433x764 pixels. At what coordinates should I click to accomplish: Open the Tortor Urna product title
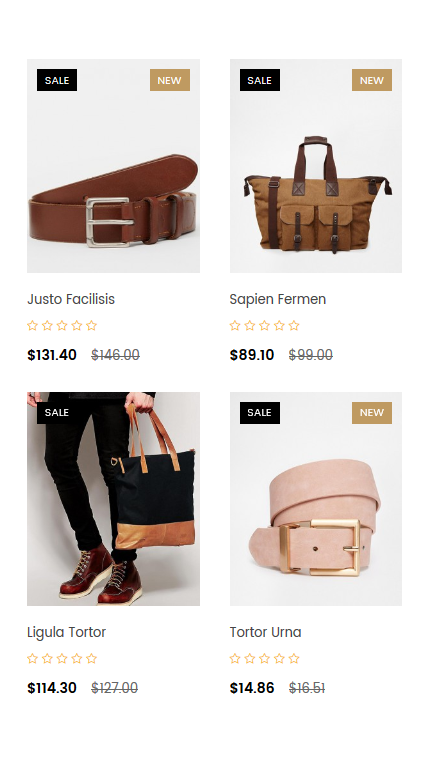click(265, 632)
